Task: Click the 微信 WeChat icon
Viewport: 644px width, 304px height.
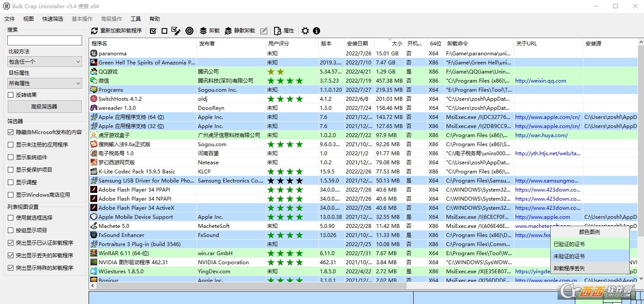Action: [94, 81]
